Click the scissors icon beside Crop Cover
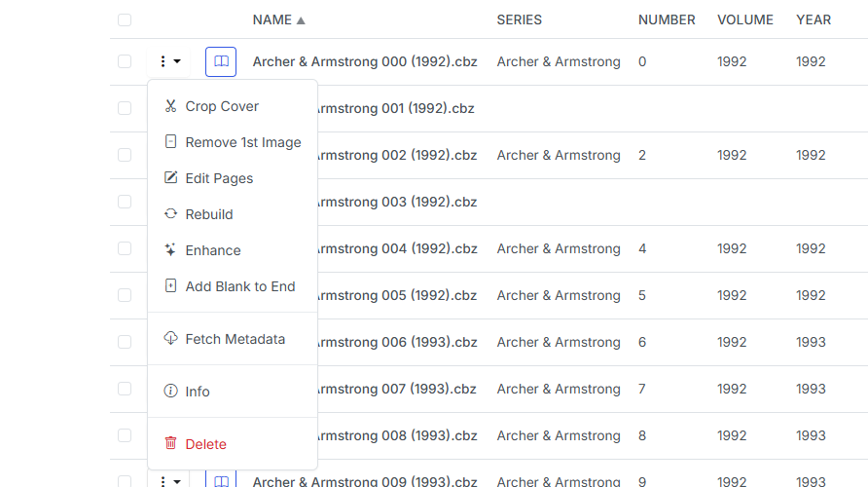The width and height of the screenshot is (868, 487). click(170, 106)
